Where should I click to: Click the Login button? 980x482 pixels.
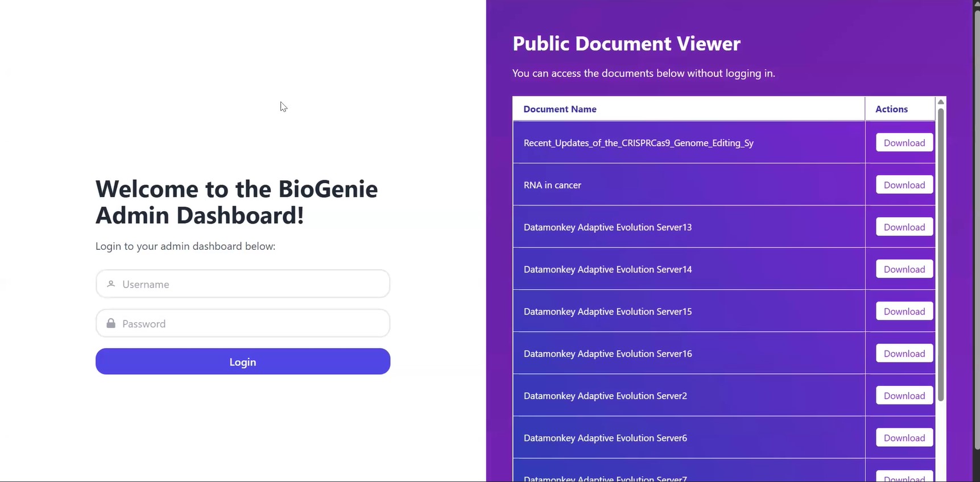tap(243, 361)
